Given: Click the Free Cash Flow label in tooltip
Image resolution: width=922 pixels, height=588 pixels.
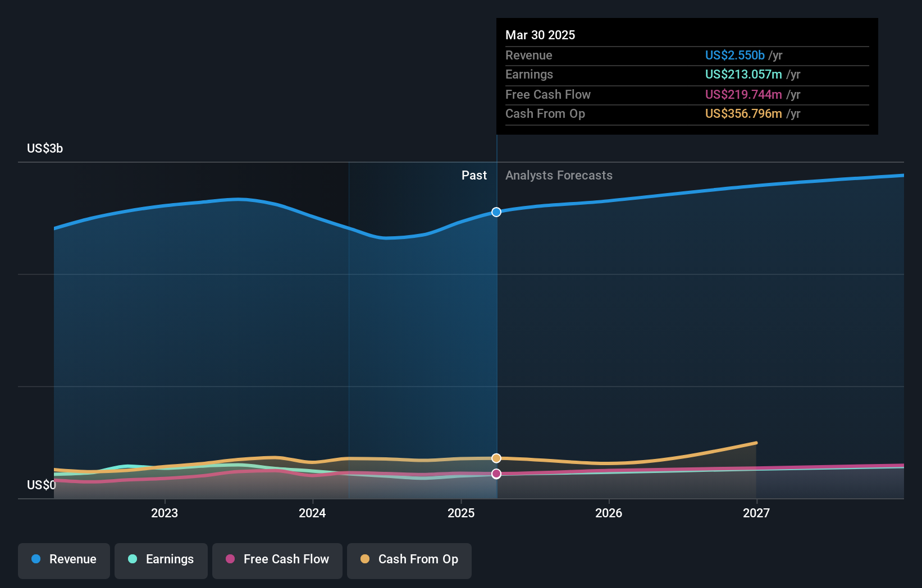Looking at the screenshot, I should [x=548, y=94].
